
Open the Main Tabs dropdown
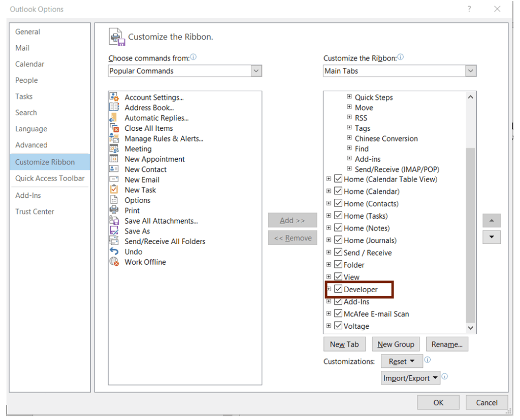[471, 71]
